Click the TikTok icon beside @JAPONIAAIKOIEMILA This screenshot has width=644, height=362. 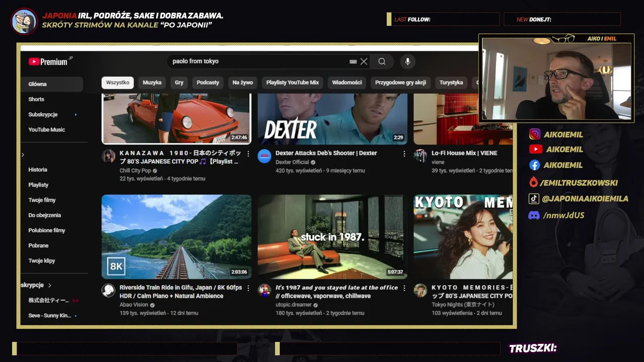(534, 199)
